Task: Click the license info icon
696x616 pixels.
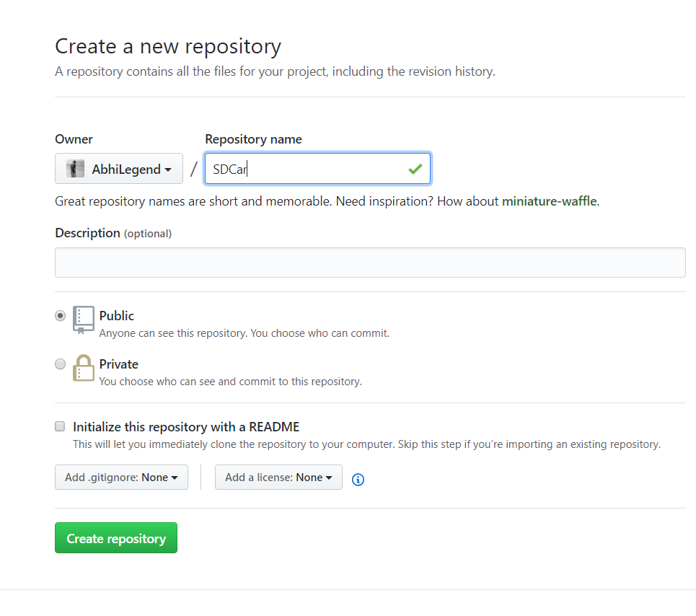Action: (x=358, y=479)
